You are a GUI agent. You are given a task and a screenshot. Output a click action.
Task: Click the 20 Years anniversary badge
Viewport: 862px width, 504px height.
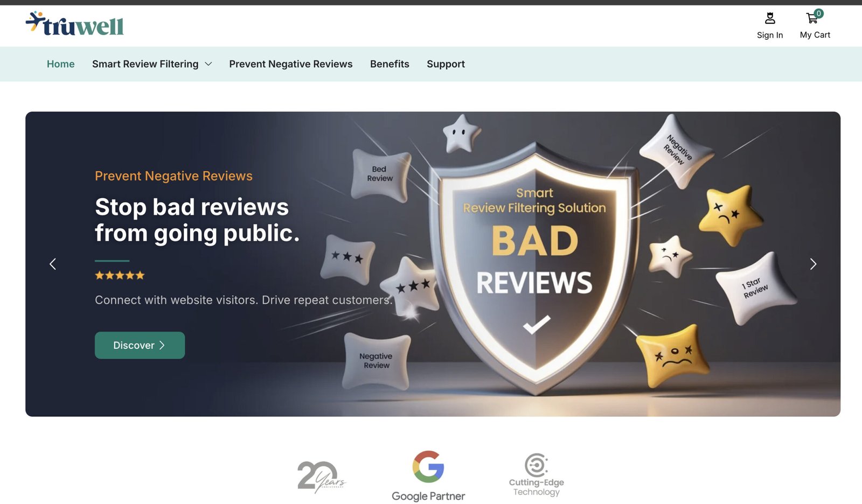coord(321,477)
